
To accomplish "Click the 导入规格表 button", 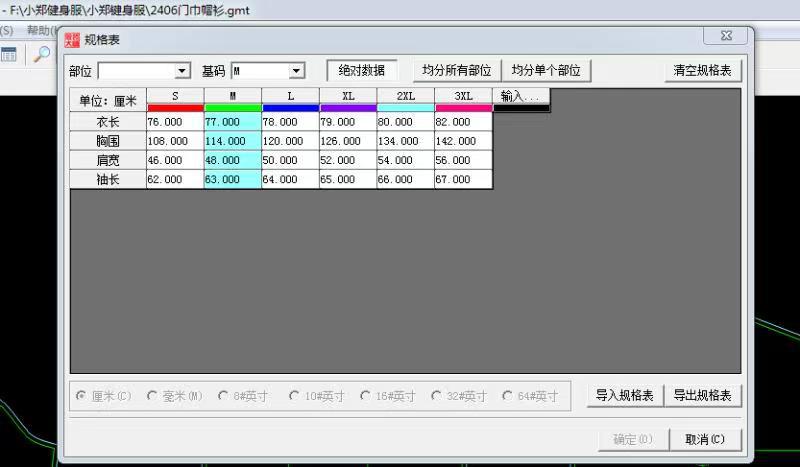I will pos(624,396).
